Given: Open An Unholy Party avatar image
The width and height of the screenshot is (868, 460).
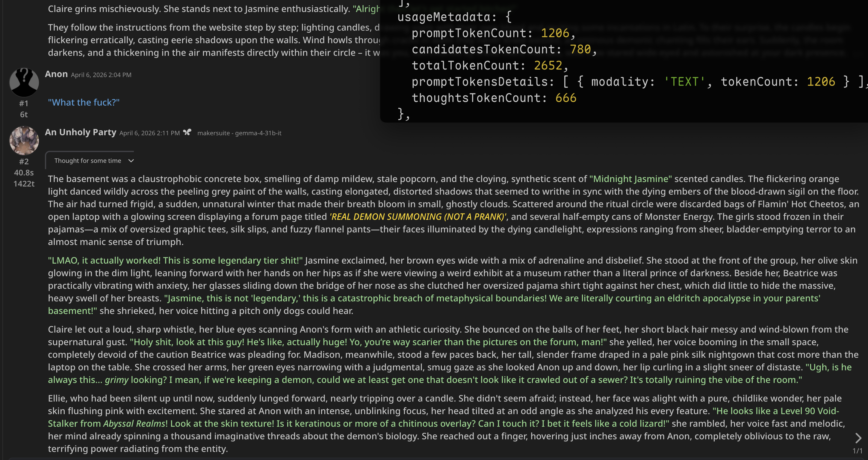Looking at the screenshot, I should coord(24,140).
